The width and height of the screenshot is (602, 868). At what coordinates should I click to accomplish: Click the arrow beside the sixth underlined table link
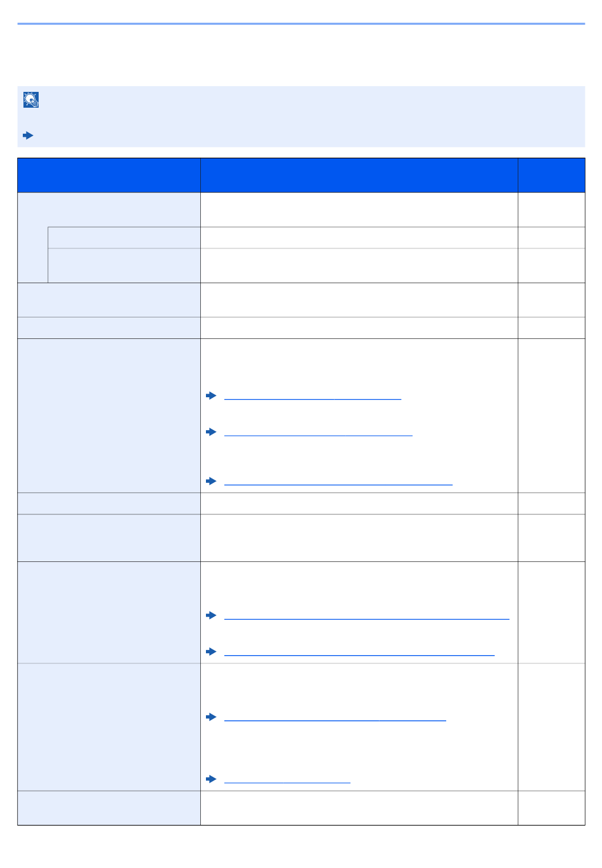click(212, 717)
